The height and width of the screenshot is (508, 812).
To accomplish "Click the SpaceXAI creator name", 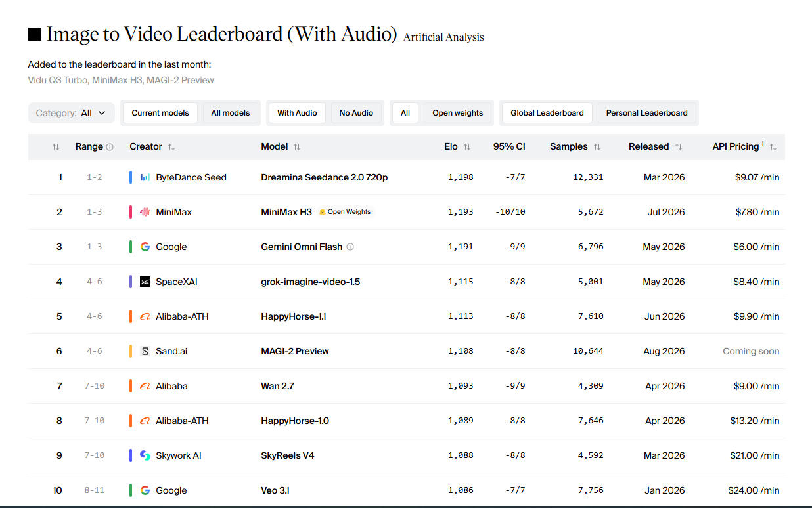I will click(x=177, y=282).
